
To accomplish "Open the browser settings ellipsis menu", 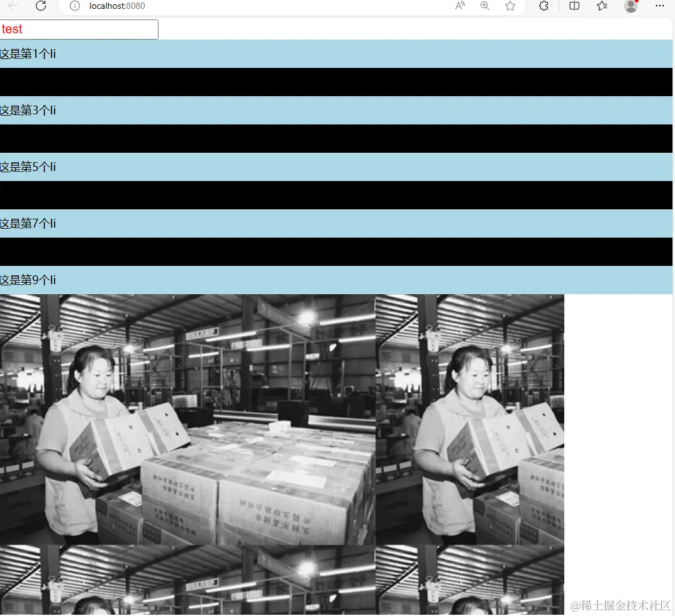I will (x=659, y=6).
